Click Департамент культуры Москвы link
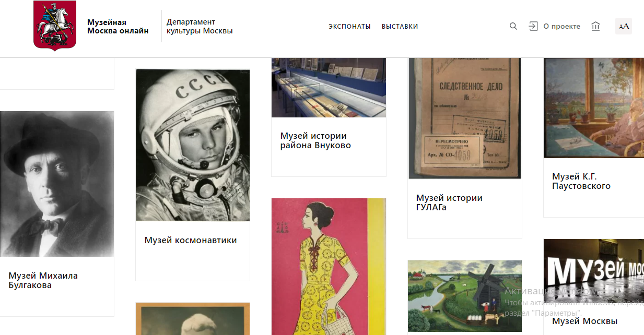This screenshot has width=644, height=335. pyautogui.click(x=200, y=26)
